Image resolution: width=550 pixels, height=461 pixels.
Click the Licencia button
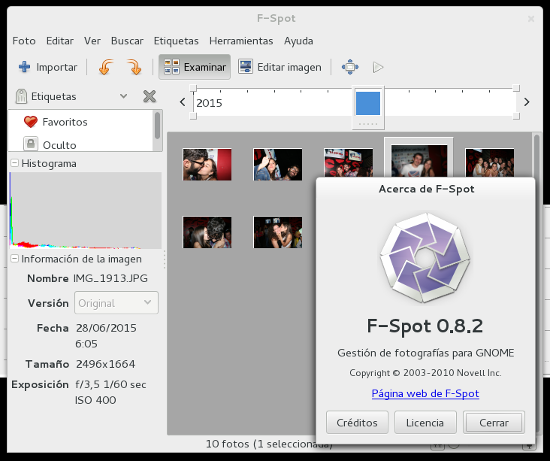tap(425, 422)
